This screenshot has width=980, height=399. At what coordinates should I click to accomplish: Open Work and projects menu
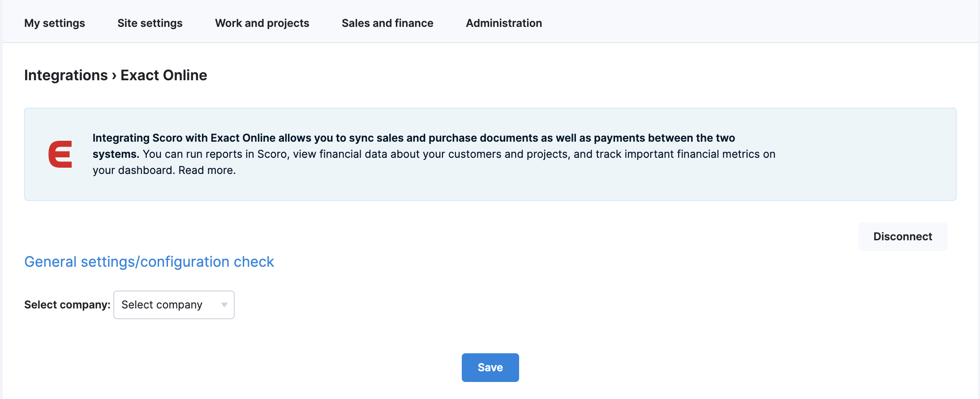point(262,23)
